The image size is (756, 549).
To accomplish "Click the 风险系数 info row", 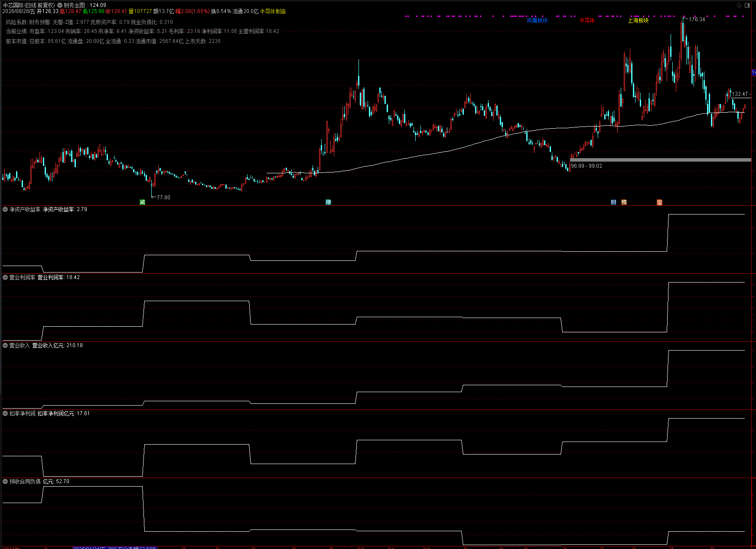I will coord(89,22).
